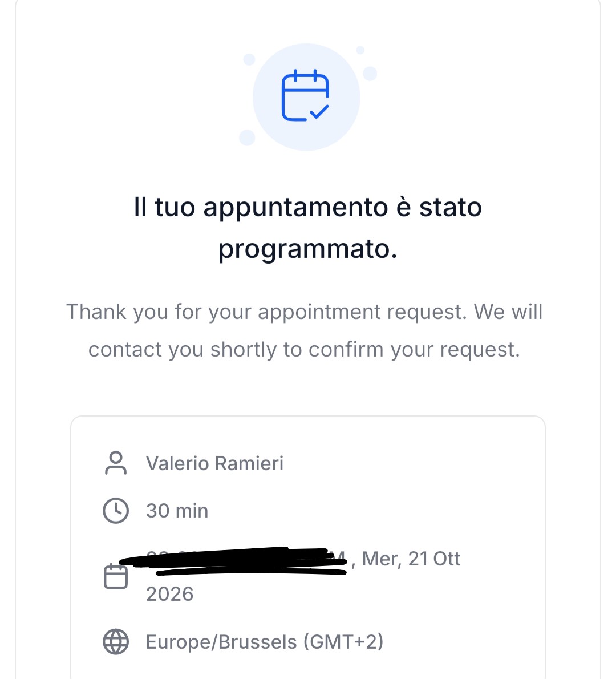Click the word 'programmato.' in heading
Image resolution: width=616 pixels, height=679 pixels.
308,249
